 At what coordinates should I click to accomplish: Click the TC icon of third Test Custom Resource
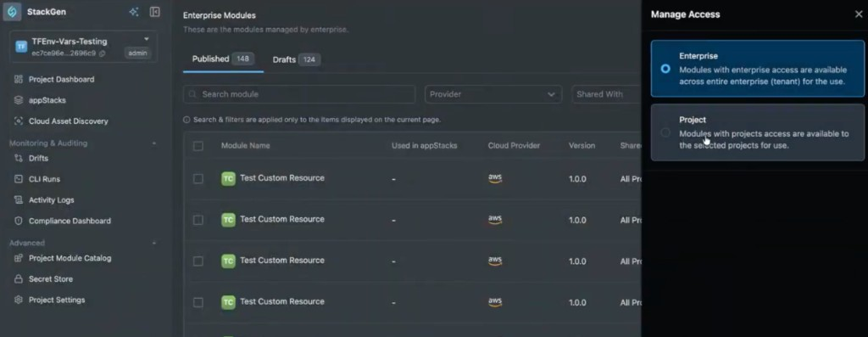point(228,261)
